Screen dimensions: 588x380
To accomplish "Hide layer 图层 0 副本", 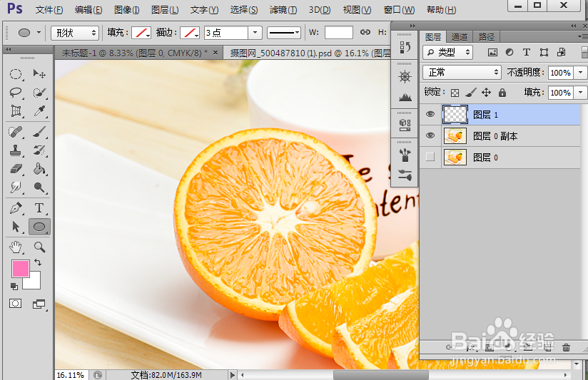I will pos(430,135).
